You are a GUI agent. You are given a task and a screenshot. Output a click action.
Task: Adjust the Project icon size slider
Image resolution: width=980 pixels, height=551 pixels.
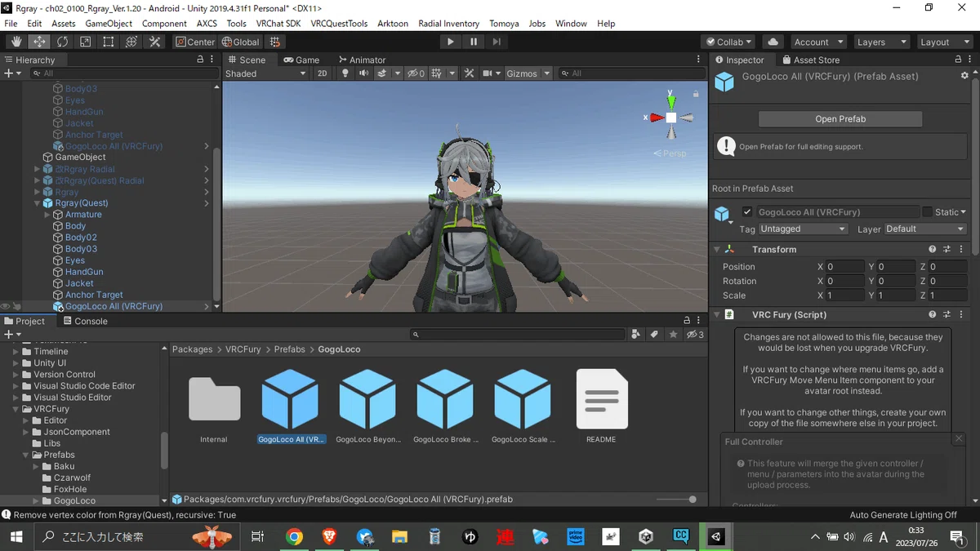[676, 499]
